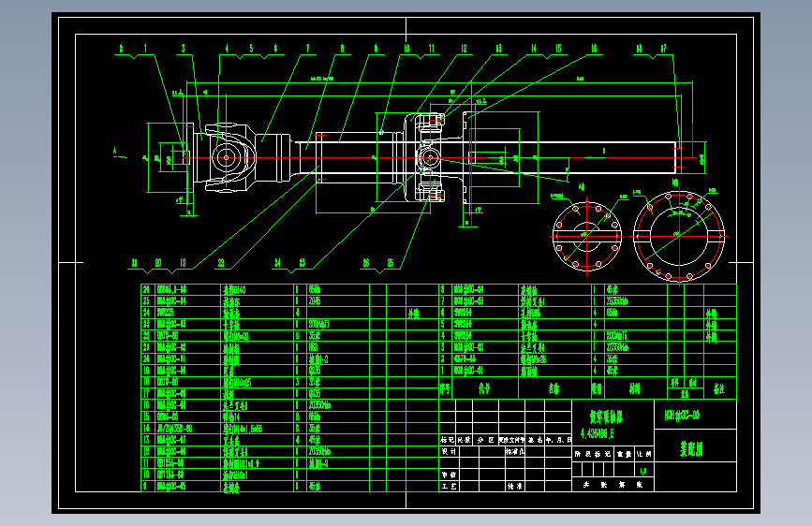
Task: Click the 重量 weight cell
Action: pyautogui.click(x=624, y=454)
